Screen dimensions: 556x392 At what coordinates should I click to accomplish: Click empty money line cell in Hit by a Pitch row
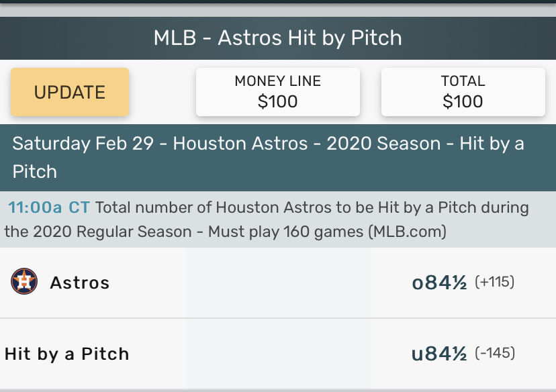(278, 353)
